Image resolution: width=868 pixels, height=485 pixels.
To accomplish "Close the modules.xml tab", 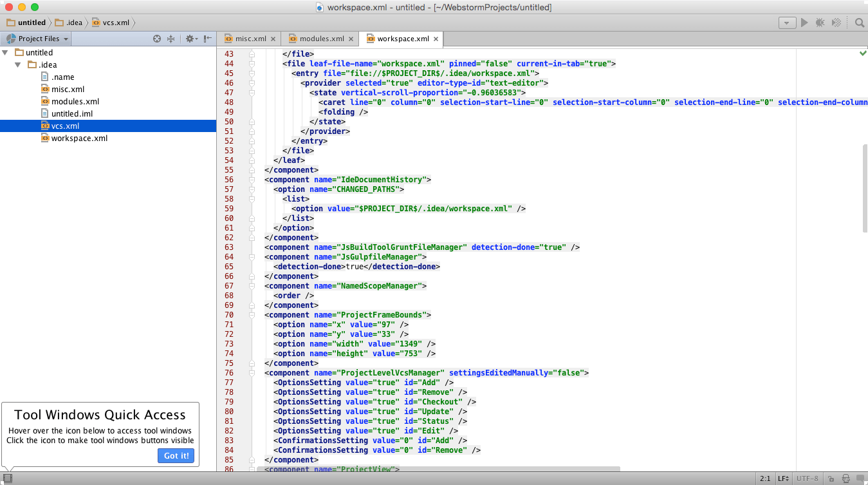I will [351, 39].
